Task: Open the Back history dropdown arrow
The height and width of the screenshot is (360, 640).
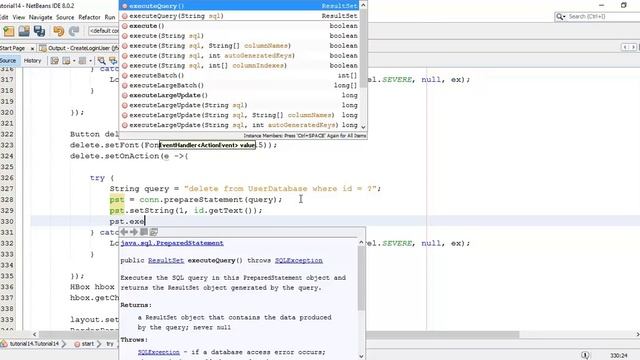Action: point(74,61)
